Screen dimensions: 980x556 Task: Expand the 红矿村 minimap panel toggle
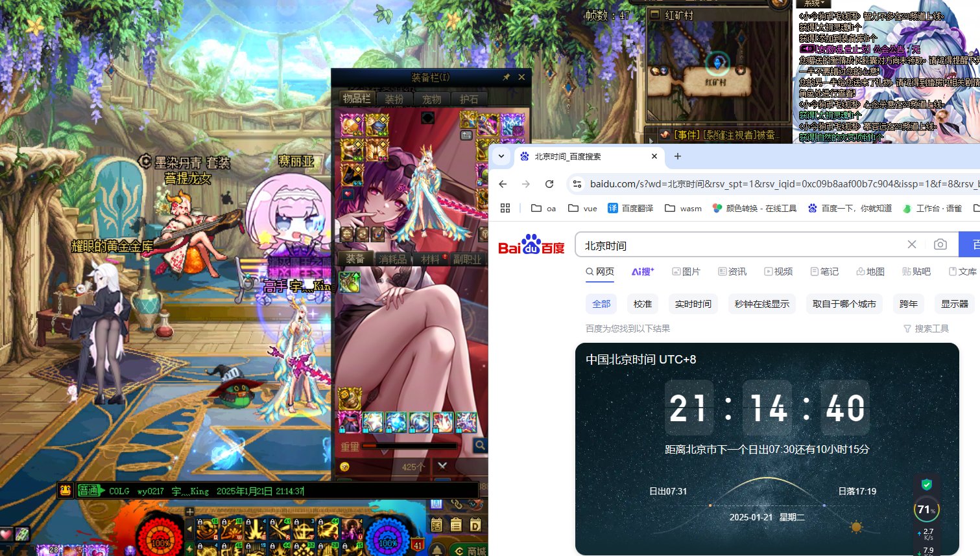pos(654,14)
